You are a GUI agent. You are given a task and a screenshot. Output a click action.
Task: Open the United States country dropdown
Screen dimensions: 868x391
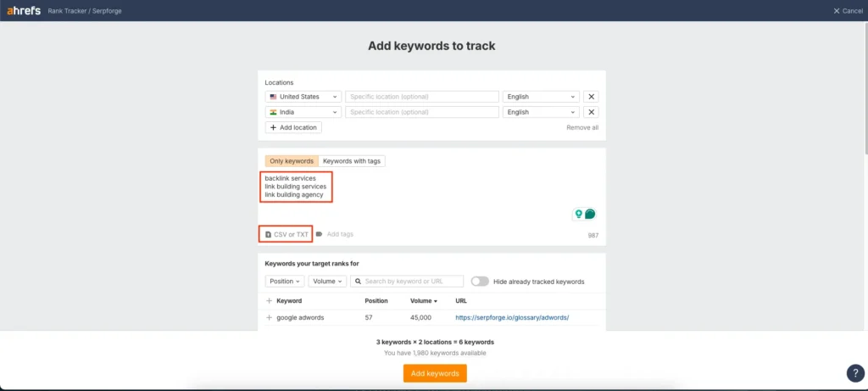(x=303, y=97)
